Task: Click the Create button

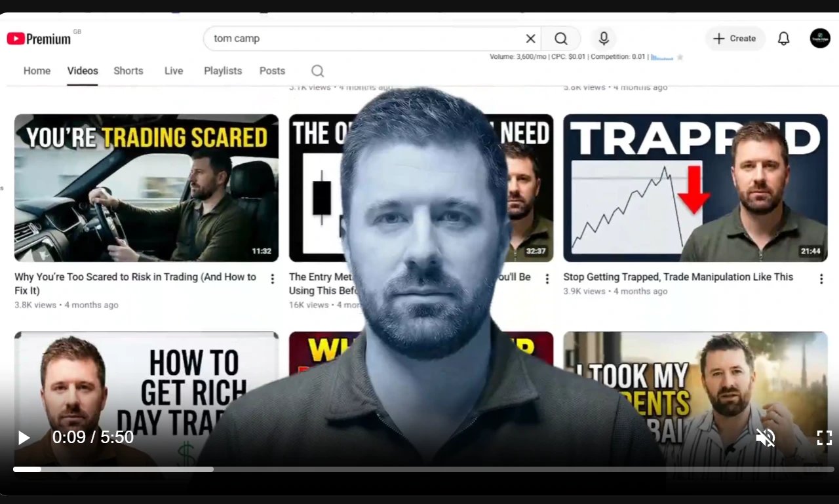Action: point(735,39)
